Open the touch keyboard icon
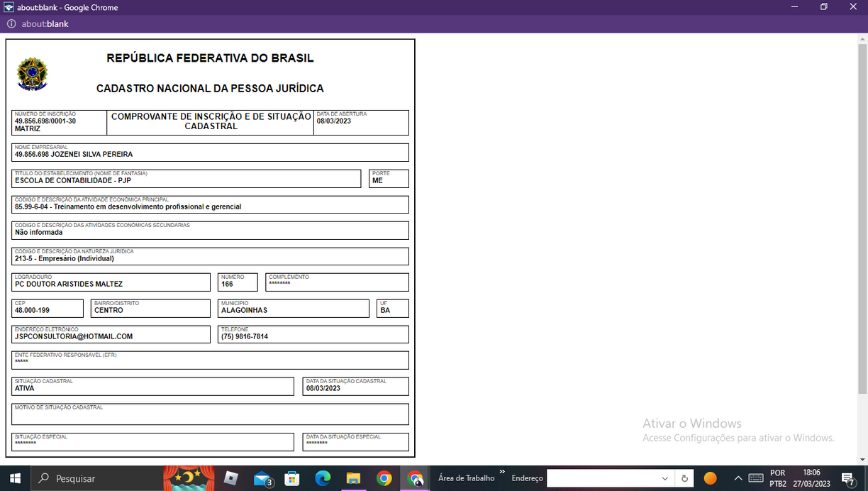The width and height of the screenshot is (868, 491). pos(756,478)
